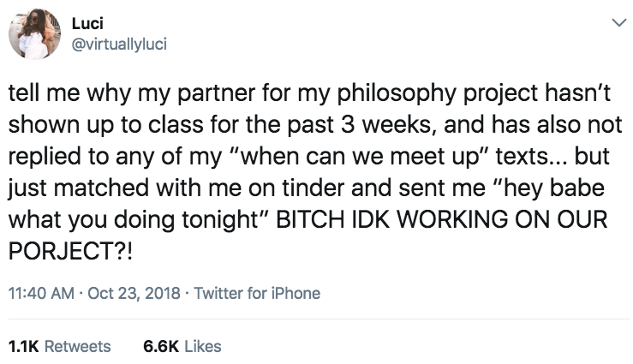Open the @virtuallyluci handle link
This screenshot has width=633, height=364.
pyautogui.click(x=117, y=44)
